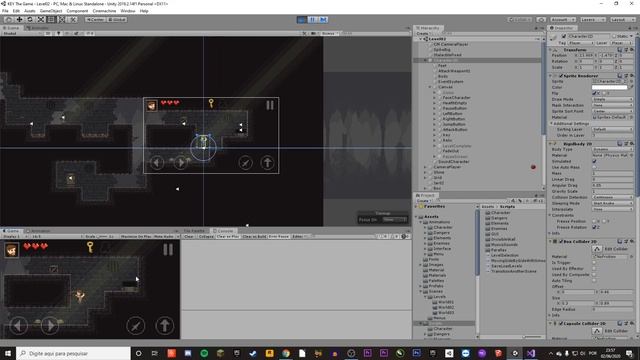Toggle the Flip X checkbox
Viewport: 640px width, 360px height.
click(594, 93)
